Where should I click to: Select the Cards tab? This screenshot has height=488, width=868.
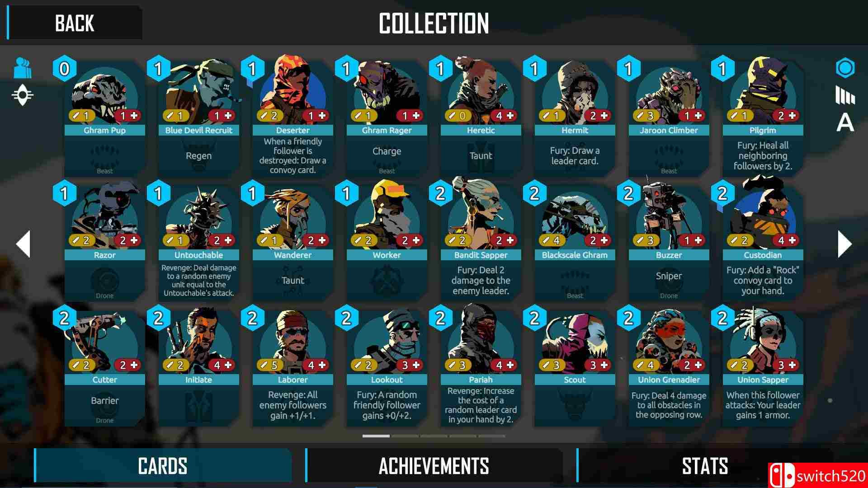163,465
